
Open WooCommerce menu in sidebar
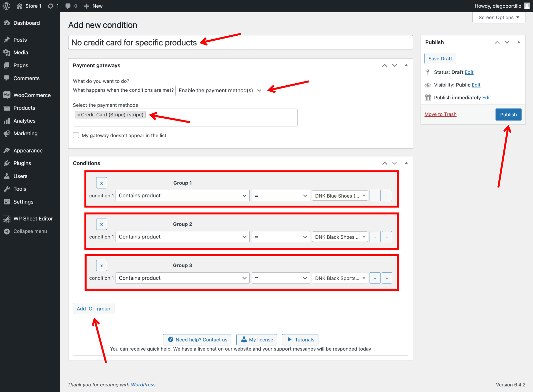[x=32, y=95]
